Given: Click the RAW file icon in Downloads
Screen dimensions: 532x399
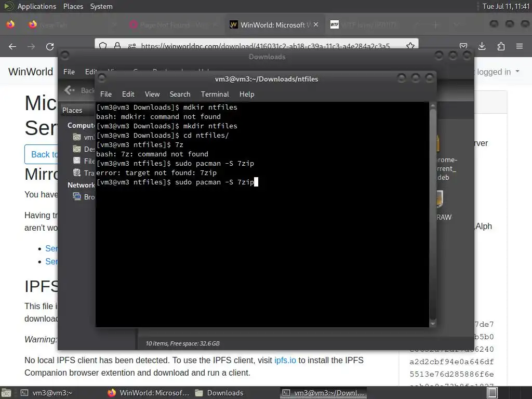Looking at the screenshot, I should coord(440,199).
